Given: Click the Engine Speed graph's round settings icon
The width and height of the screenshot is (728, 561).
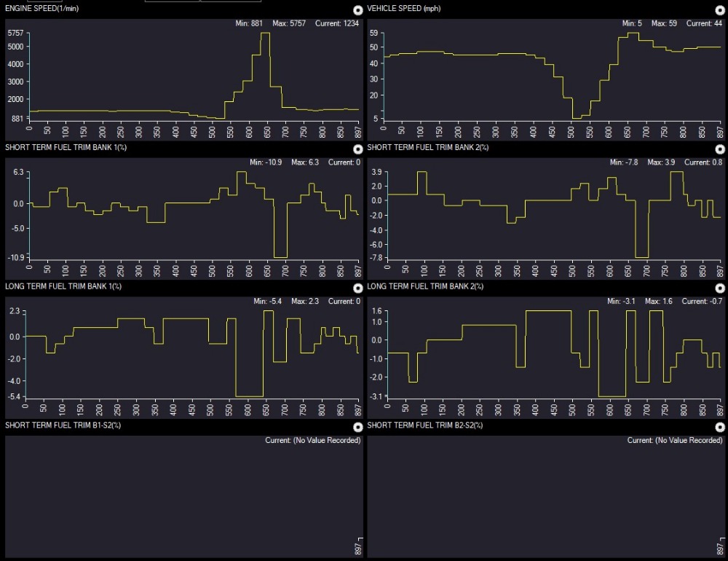Looking at the screenshot, I should 357,10.
